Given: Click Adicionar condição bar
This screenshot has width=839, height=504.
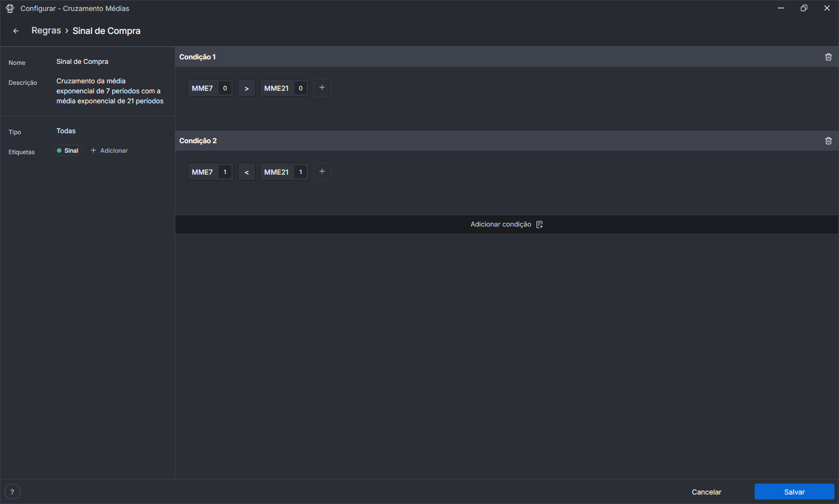Looking at the screenshot, I should pyautogui.click(x=506, y=225).
